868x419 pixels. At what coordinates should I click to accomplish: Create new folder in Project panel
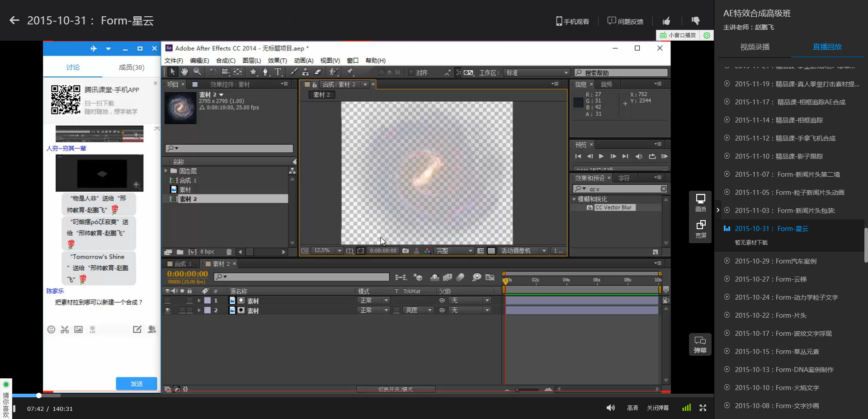point(180,252)
